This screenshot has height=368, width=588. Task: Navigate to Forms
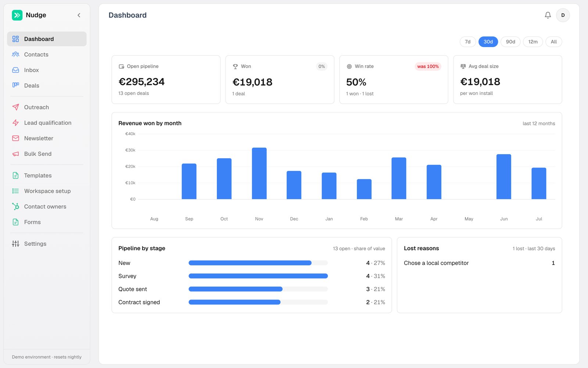pos(47,222)
